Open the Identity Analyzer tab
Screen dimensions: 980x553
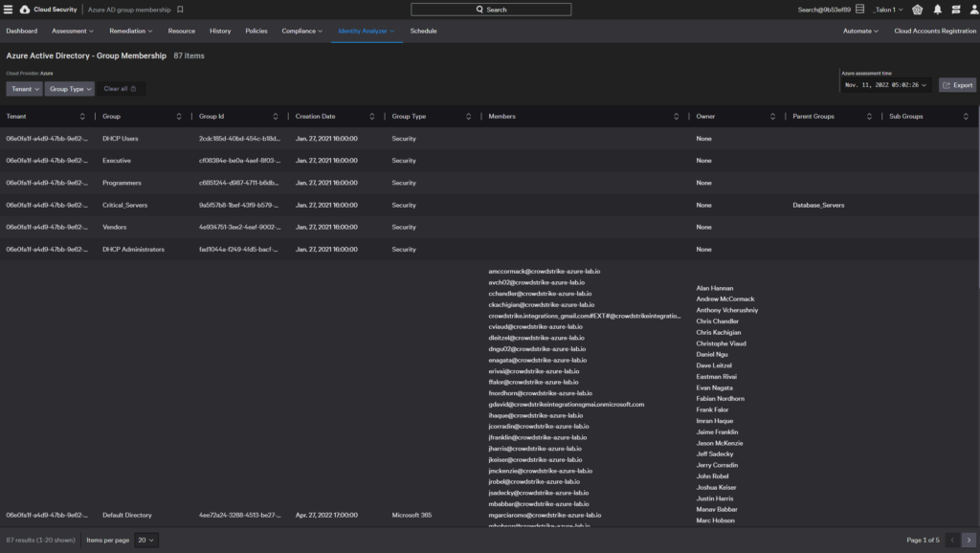(x=367, y=31)
